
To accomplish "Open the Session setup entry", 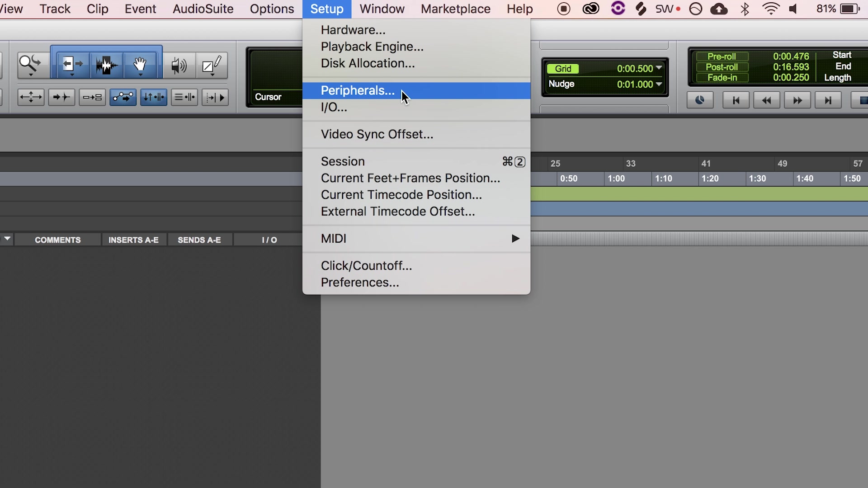I will [x=416, y=161].
